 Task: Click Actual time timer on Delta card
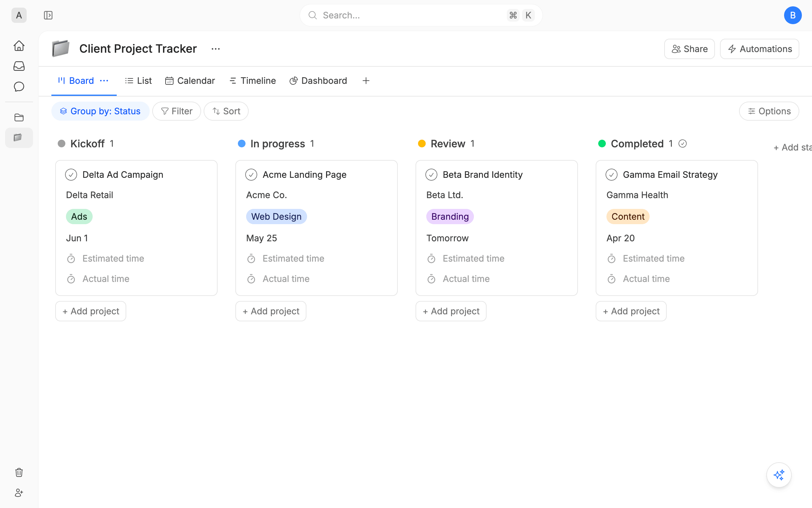pos(71,279)
